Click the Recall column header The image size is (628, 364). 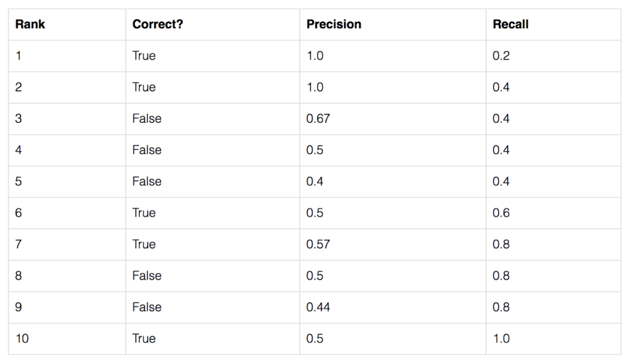click(510, 24)
